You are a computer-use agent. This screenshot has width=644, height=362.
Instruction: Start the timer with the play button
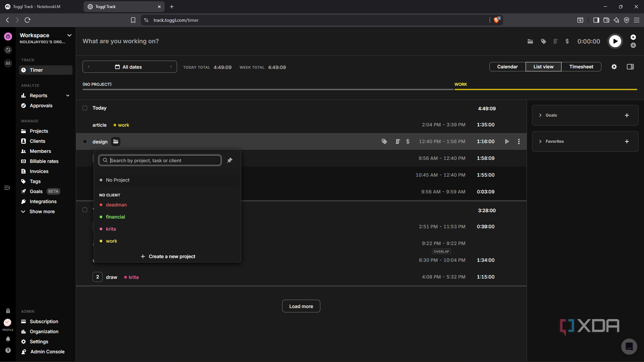point(615,41)
